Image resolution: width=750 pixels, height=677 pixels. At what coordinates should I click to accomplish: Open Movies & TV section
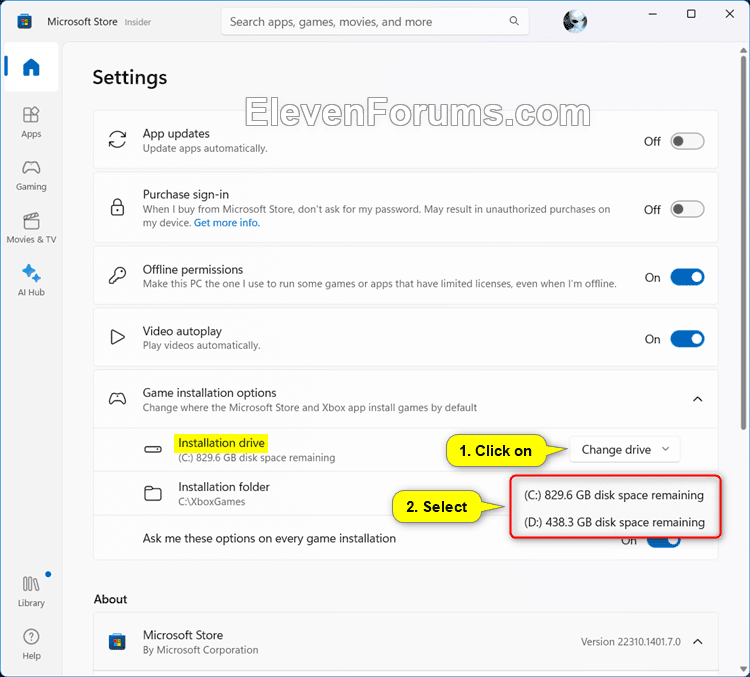click(x=31, y=228)
